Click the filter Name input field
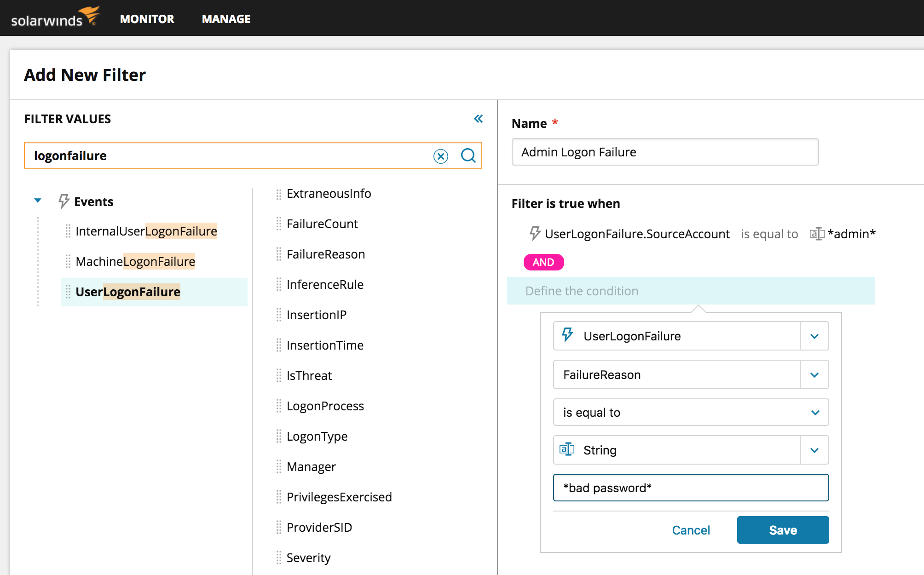 [664, 152]
